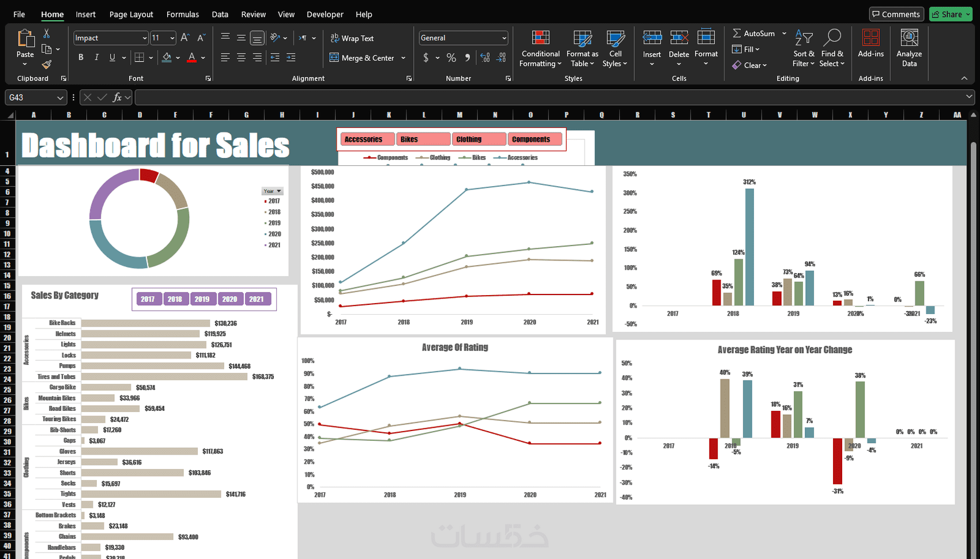Click the Insert Function fx icon

(x=117, y=97)
